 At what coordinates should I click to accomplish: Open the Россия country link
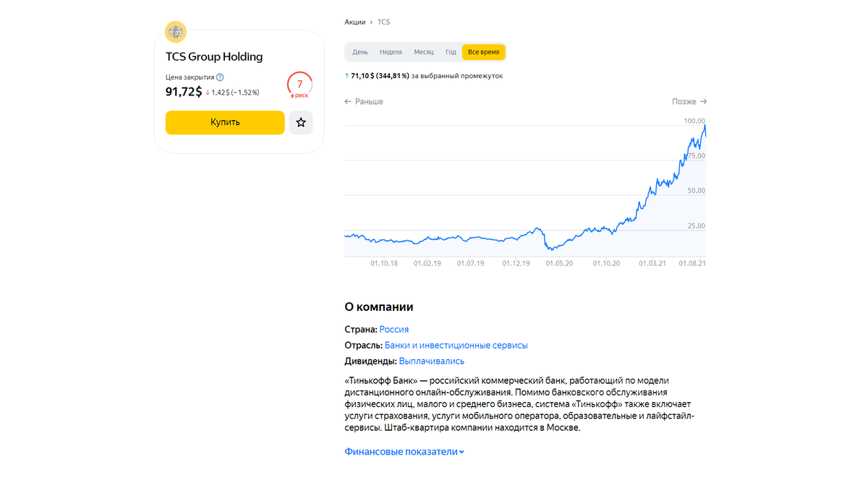(394, 329)
